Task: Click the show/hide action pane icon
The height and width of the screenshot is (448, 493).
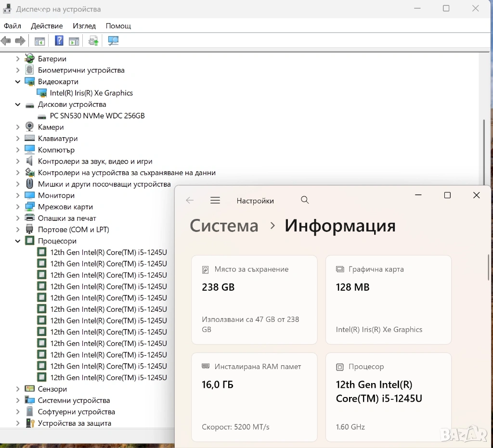Action: click(x=74, y=41)
